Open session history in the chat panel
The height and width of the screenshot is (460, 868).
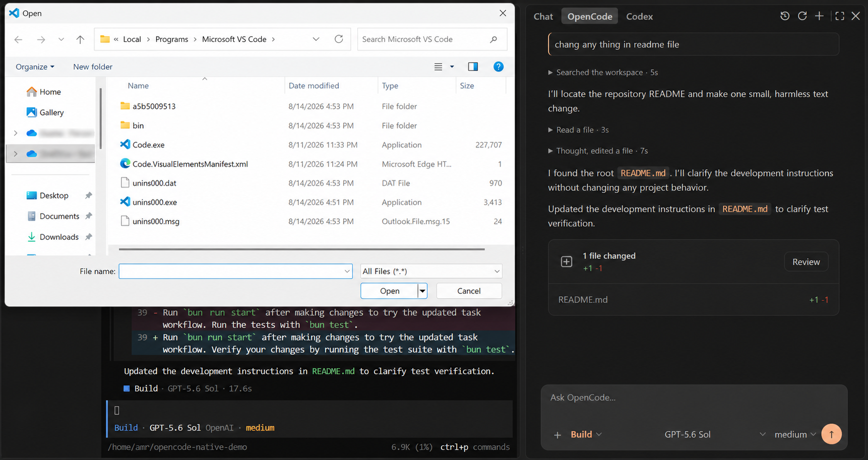tap(785, 16)
